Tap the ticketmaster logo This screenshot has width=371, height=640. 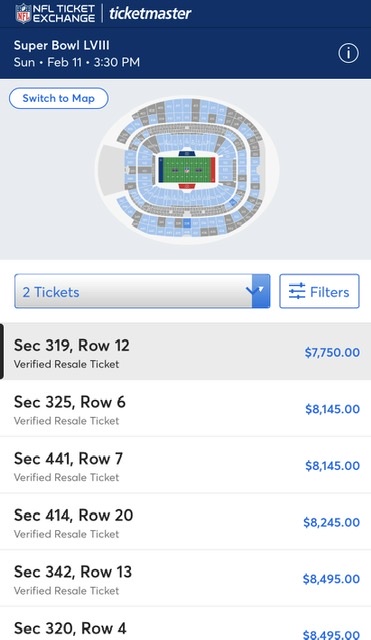(x=150, y=13)
